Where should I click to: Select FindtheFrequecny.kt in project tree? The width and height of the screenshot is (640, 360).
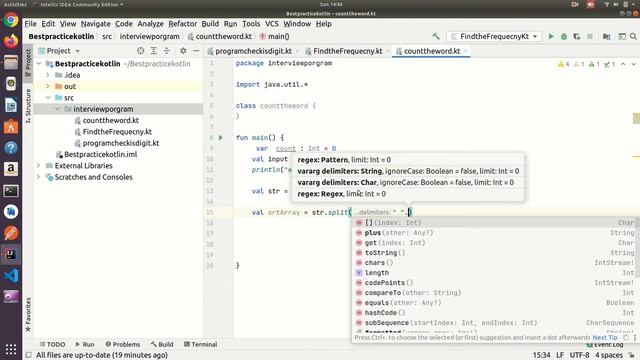click(117, 132)
